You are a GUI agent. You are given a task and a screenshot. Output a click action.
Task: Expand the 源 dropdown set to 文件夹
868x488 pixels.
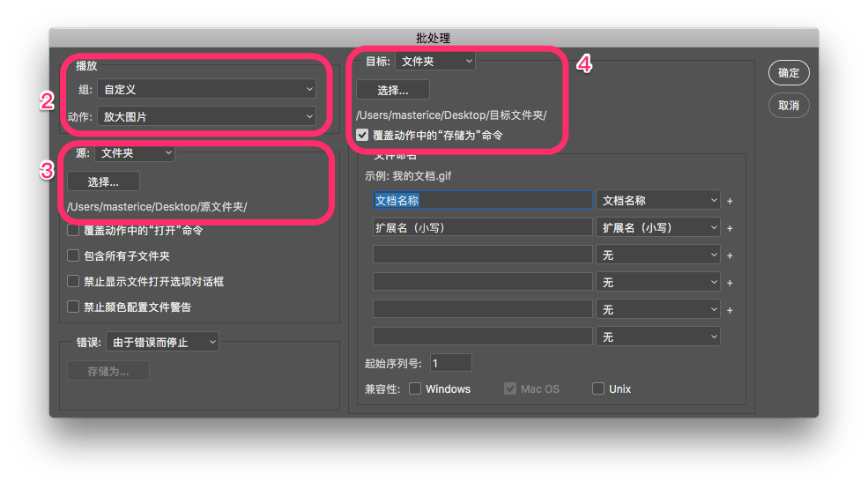point(135,153)
